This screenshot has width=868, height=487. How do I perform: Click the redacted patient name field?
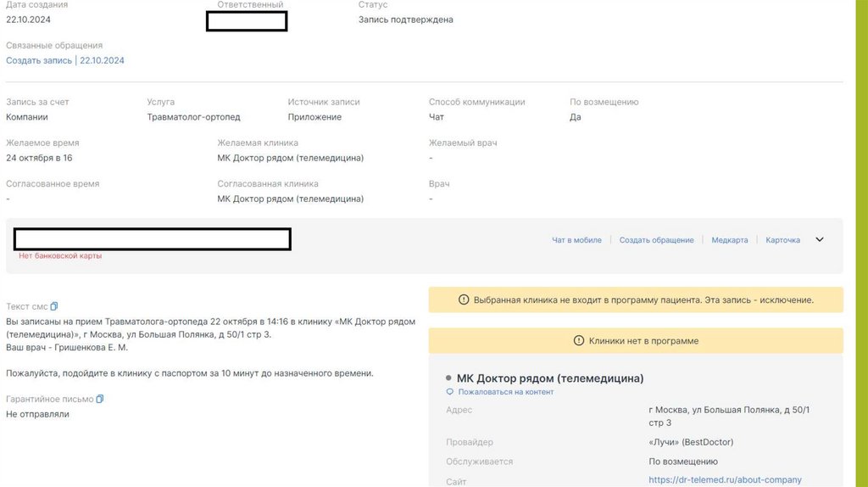coord(153,239)
